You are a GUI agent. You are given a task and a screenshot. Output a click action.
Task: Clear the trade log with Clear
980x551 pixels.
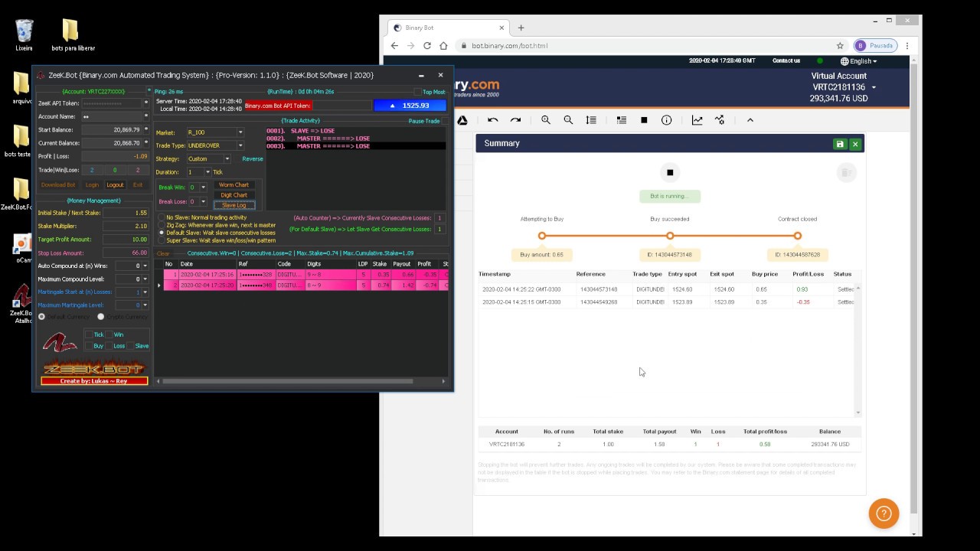pos(163,253)
